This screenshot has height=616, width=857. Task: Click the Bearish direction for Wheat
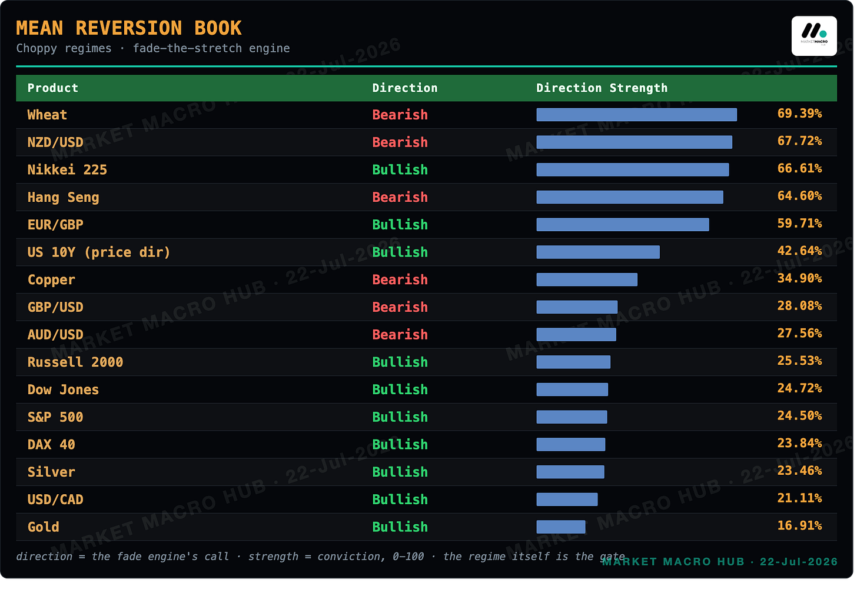pos(400,115)
